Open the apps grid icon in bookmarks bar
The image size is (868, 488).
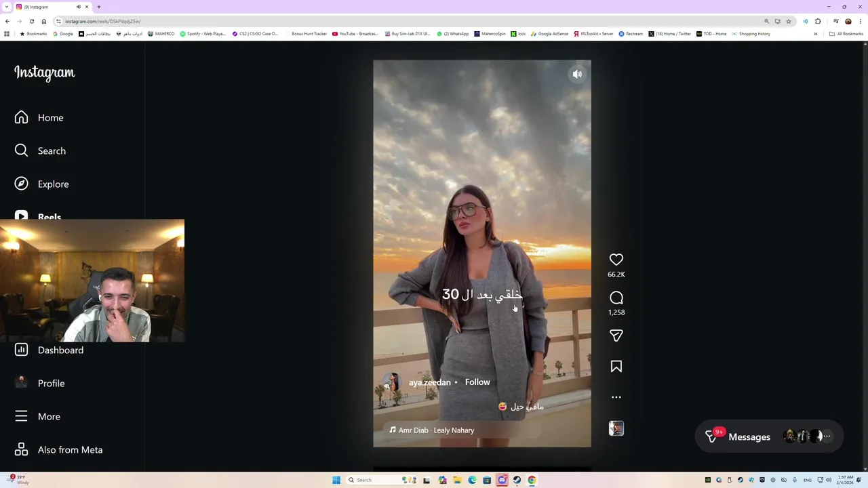pos(7,34)
